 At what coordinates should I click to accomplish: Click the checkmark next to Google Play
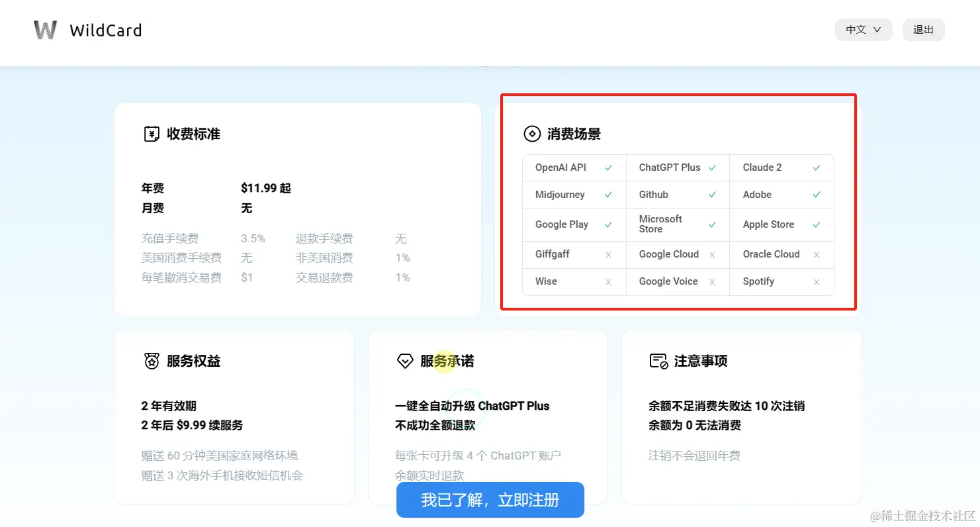point(608,225)
